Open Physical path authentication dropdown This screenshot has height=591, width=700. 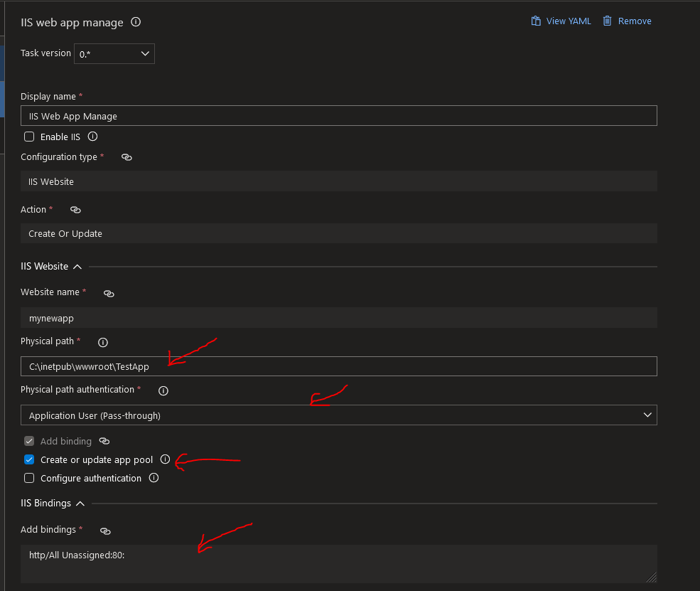pyautogui.click(x=339, y=415)
